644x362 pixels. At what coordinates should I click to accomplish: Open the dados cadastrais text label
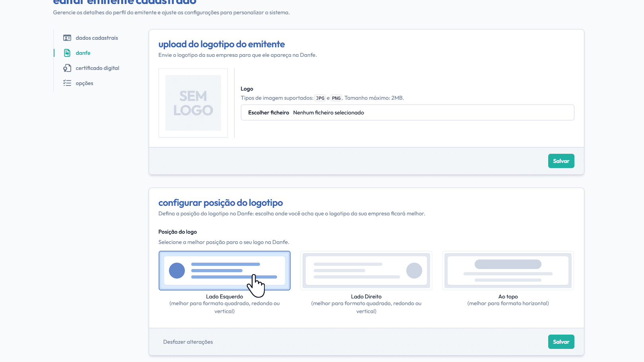pos(97,38)
